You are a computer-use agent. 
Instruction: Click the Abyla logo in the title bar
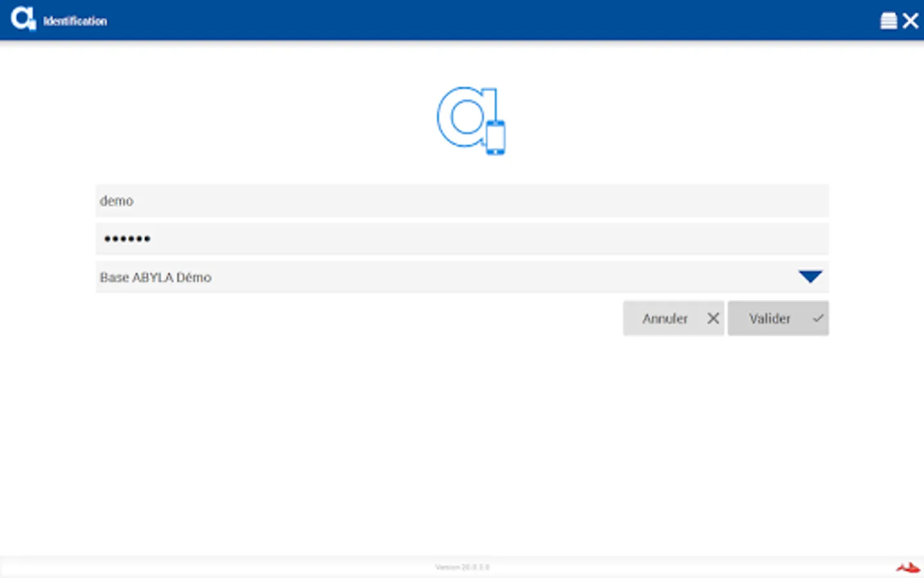24,19
